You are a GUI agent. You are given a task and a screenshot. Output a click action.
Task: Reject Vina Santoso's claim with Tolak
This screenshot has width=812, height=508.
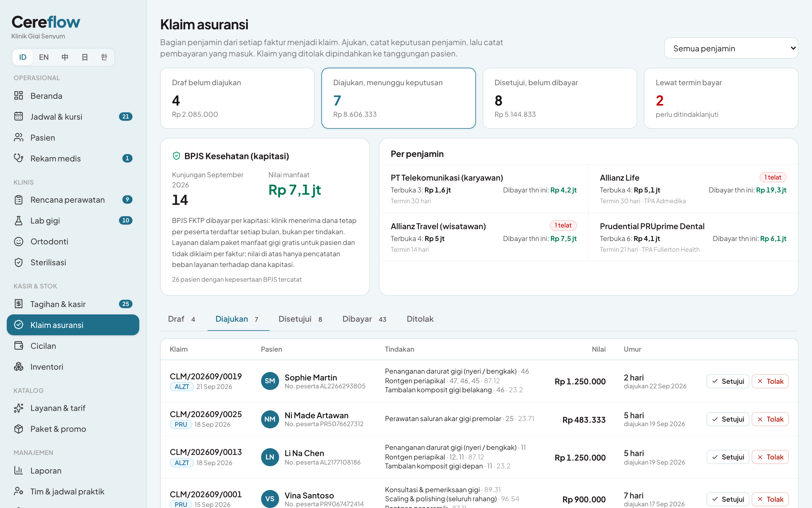point(770,499)
